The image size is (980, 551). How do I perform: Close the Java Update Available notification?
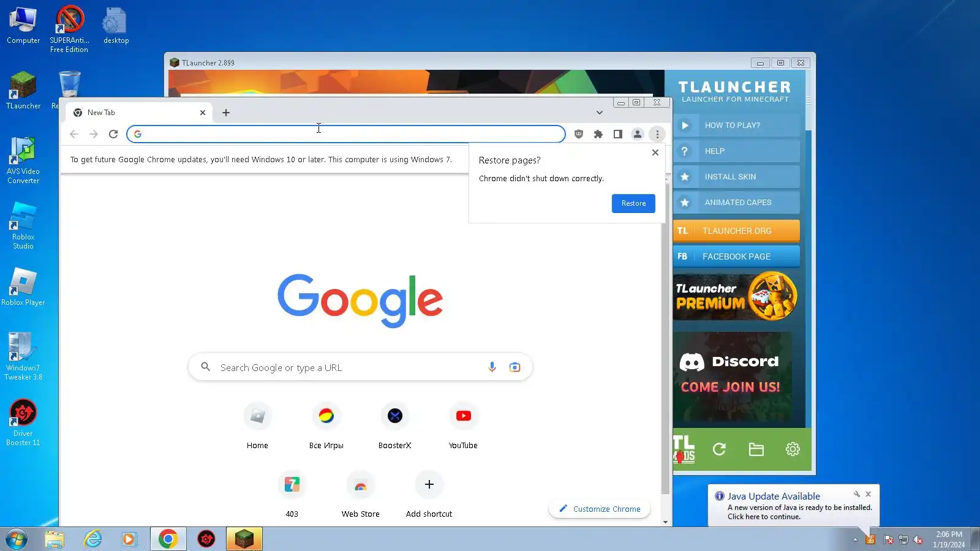(x=868, y=494)
